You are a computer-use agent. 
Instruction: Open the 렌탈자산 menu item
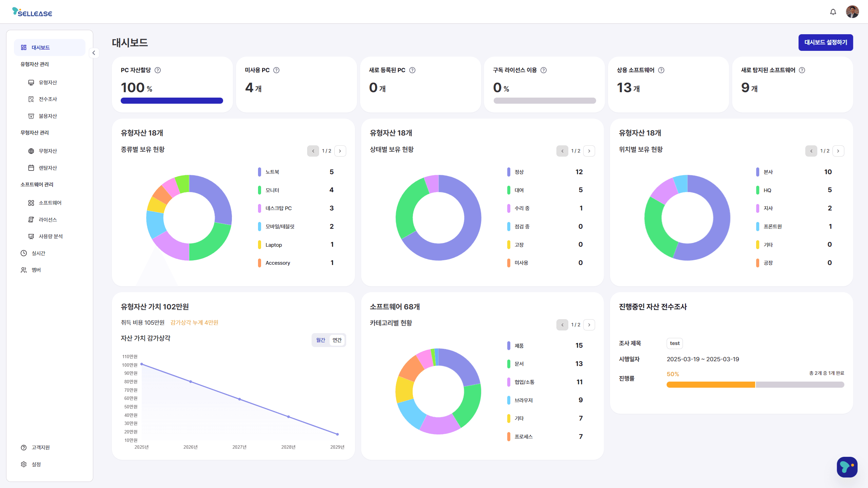pos(47,168)
